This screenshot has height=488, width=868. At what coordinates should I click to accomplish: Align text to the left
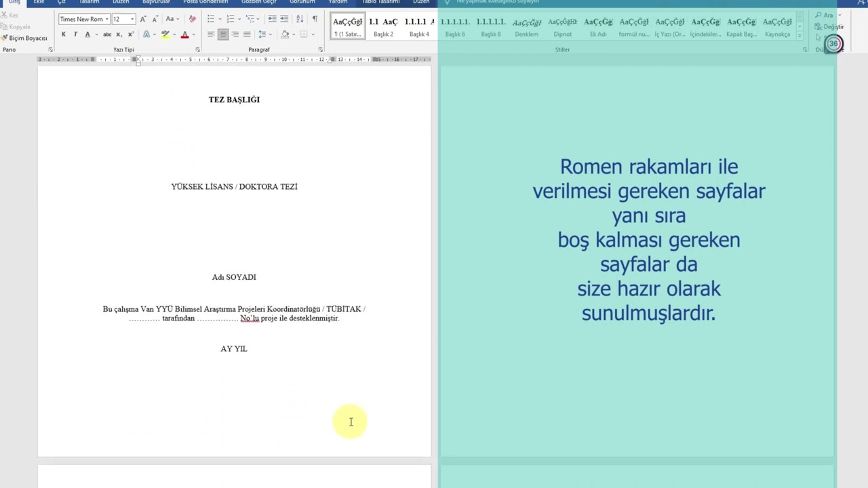click(211, 35)
